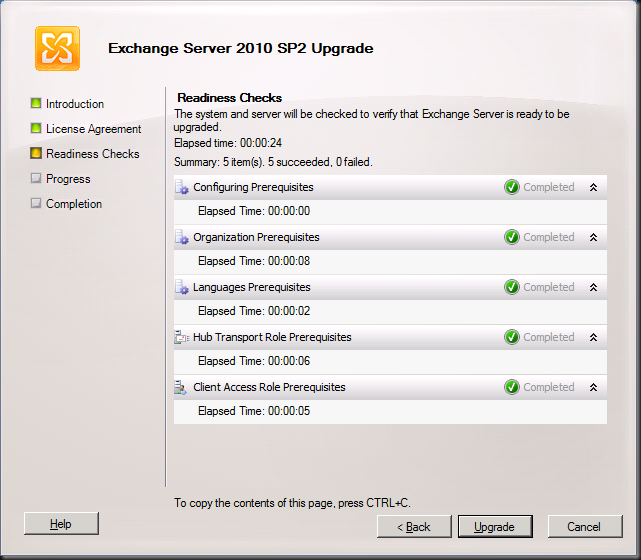Click Completed status of Configuring Prerequisites
This screenshot has height=560, width=641.
coord(549,187)
